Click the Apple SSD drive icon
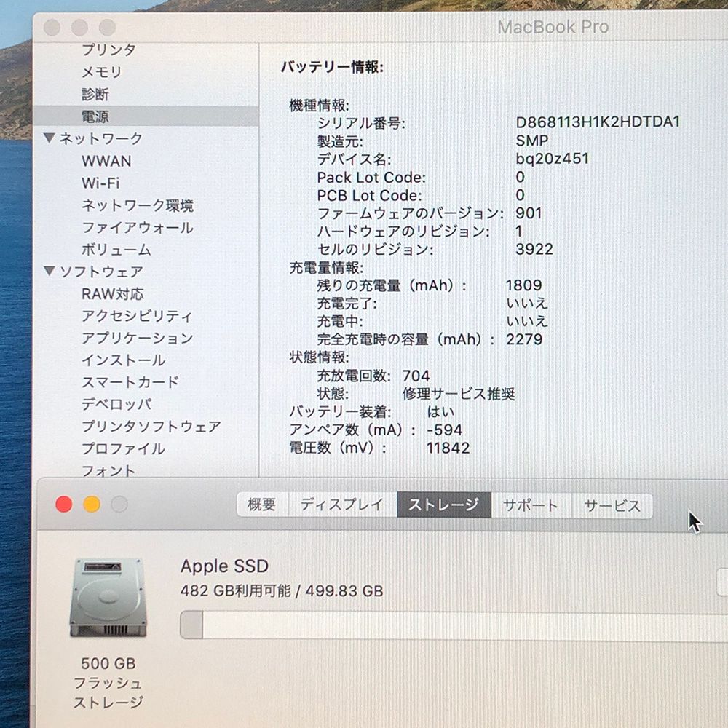The height and width of the screenshot is (728, 728). pos(108,598)
